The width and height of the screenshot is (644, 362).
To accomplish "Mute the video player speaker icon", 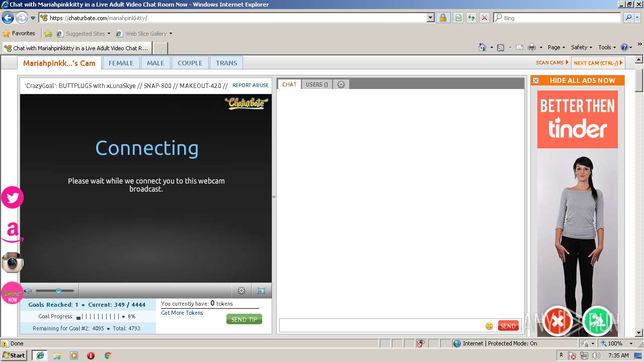I will pyautogui.click(x=28, y=291).
